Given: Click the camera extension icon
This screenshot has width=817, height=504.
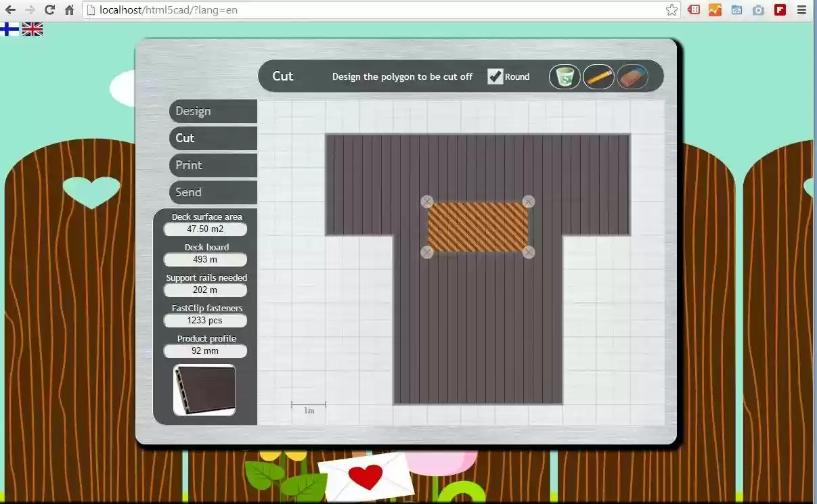Looking at the screenshot, I should [758, 9].
